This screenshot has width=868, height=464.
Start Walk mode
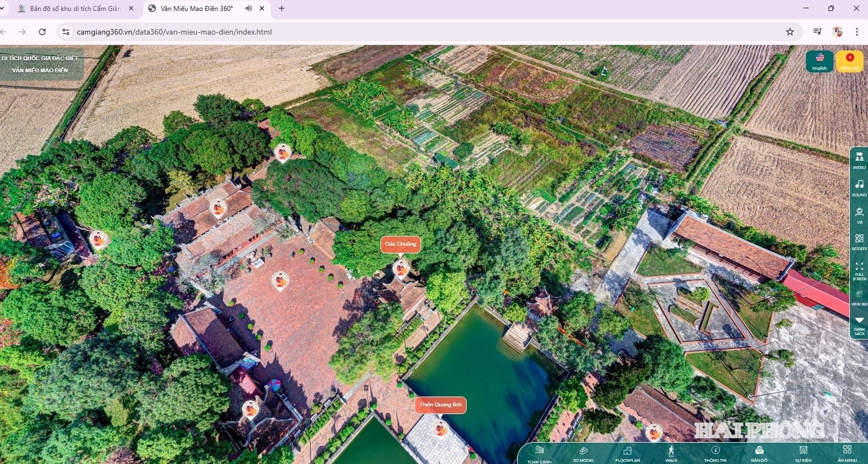pos(671,454)
